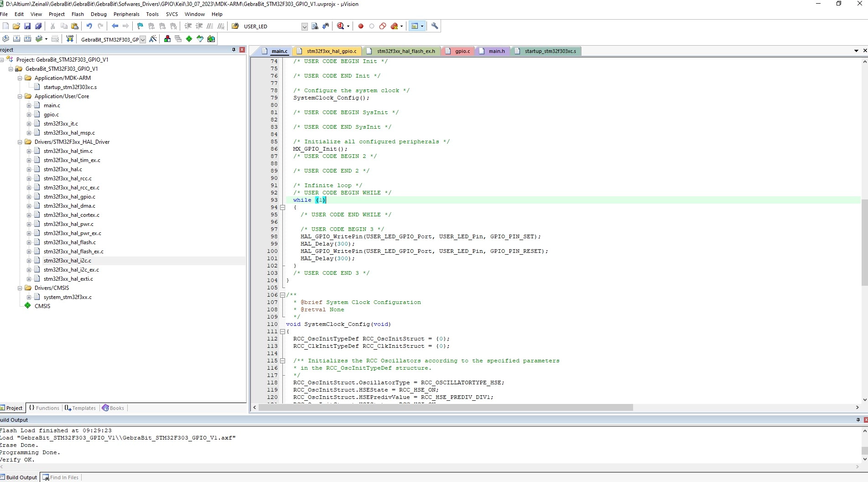Image resolution: width=868 pixels, height=482 pixels.
Task: Expand stm32f3xx_hal_gpio.c in the project tree
Action: pyautogui.click(x=29, y=197)
